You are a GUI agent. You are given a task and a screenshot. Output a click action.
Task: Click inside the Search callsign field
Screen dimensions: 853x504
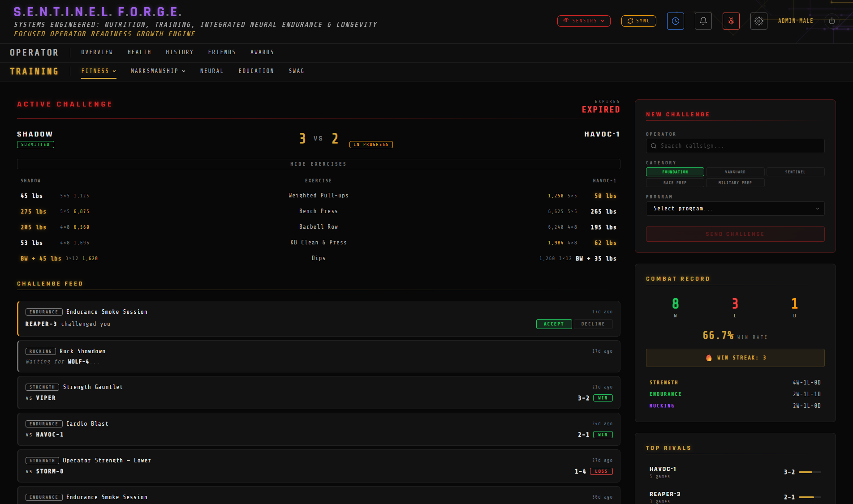coord(735,146)
